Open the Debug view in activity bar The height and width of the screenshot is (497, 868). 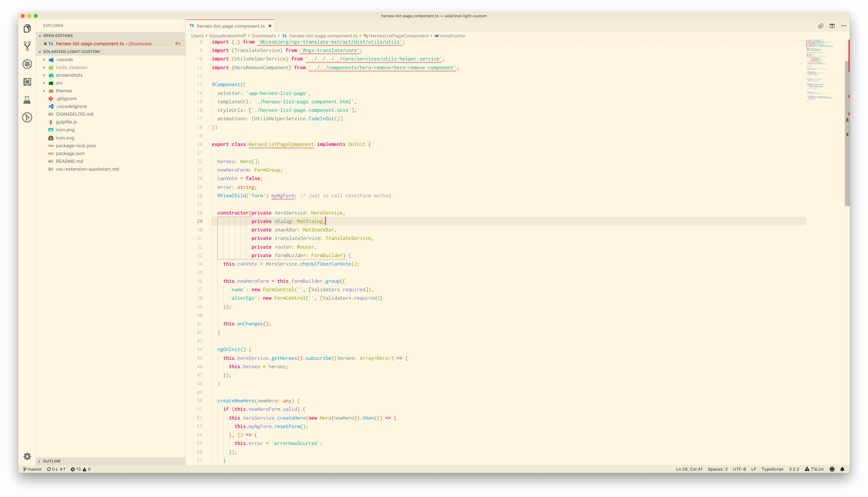tap(27, 64)
